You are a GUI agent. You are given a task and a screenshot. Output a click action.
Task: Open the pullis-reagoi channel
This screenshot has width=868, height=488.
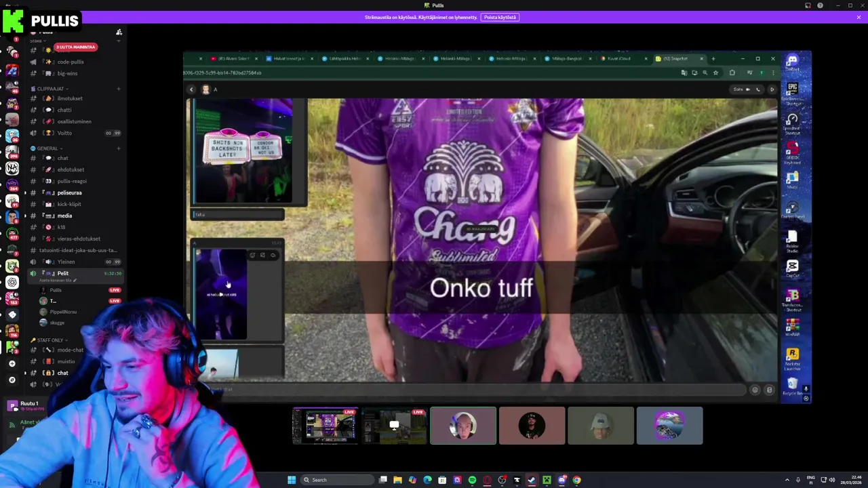tap(72, 181)
